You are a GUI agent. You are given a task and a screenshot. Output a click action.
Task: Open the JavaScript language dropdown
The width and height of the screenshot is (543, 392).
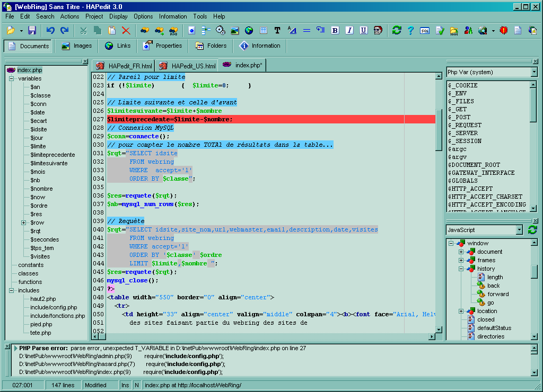[x=519, y=230]
